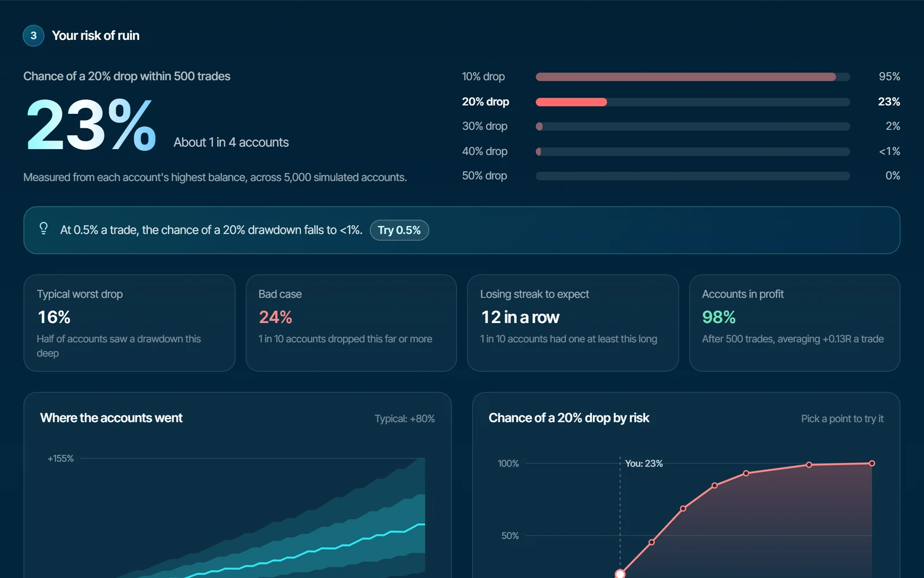Click the lightbulb tip icon

[43, 228]
